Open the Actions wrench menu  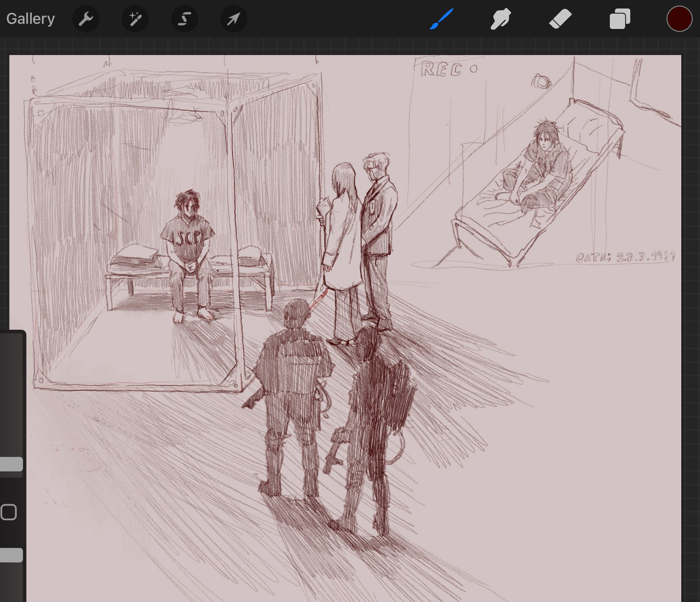click(x=86, y=19)
